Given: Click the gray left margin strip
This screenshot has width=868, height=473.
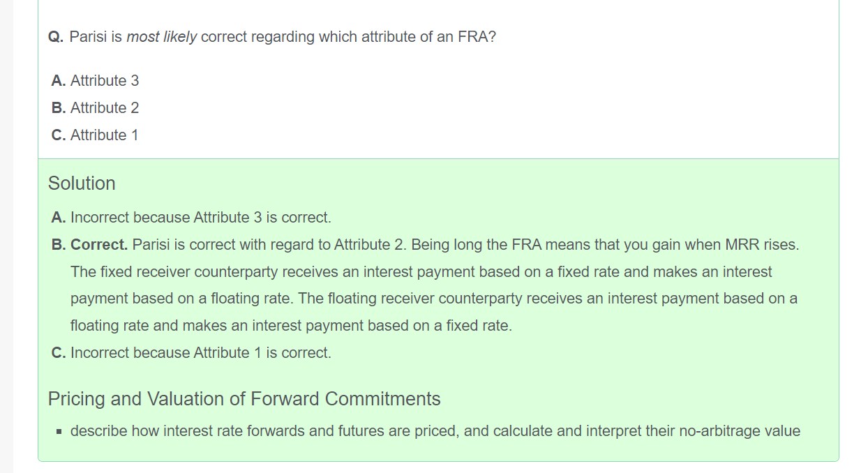Looking at the screenshot, I should pos(6,236).
